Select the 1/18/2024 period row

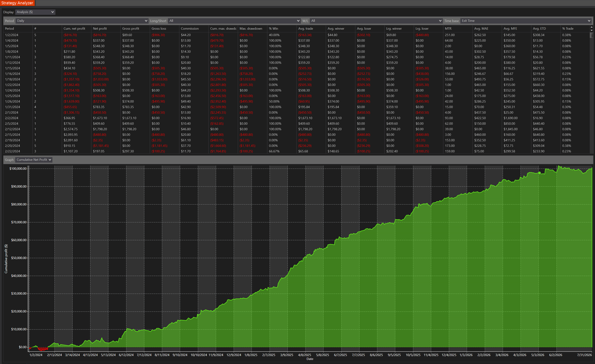pos(296,79)
